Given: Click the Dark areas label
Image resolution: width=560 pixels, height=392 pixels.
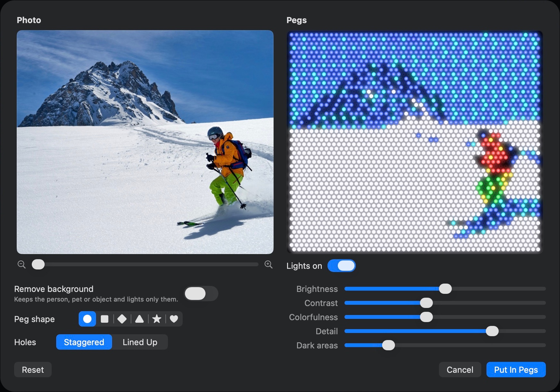Looking at the screenshot, I should pos(317,345).
